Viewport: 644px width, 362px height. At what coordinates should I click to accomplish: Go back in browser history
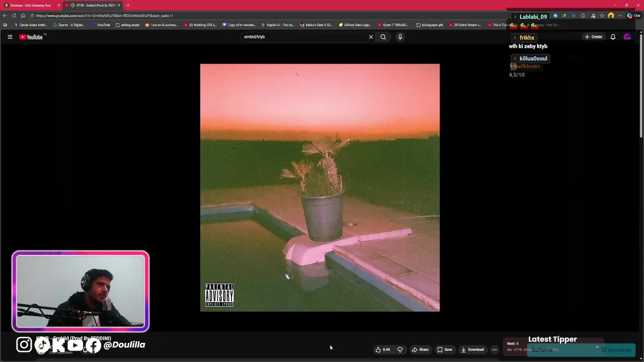[x=5, y=16]
